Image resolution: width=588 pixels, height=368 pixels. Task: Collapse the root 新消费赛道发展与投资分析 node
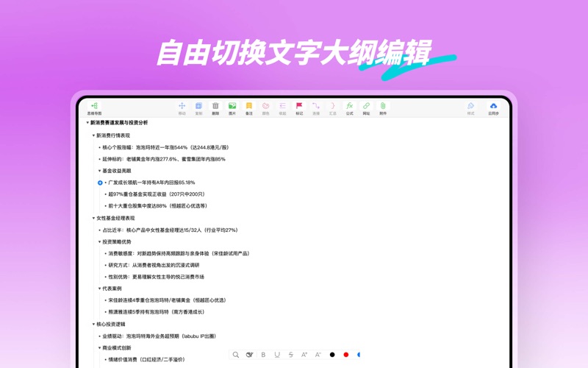[87, 123]
